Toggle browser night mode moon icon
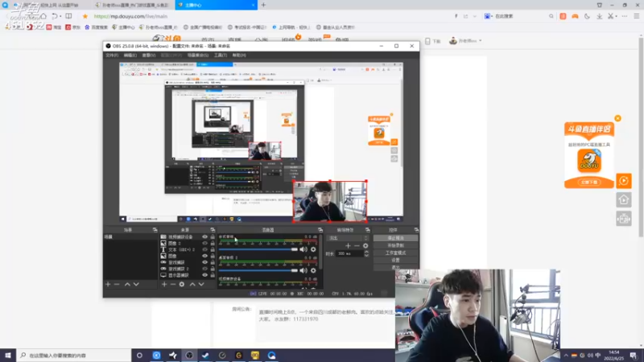 587,16
